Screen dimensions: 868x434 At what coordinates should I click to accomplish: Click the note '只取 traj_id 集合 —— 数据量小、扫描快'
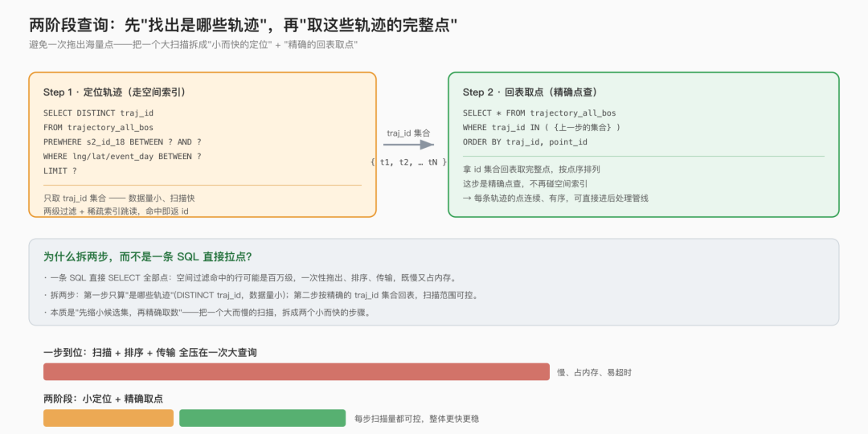click(119, 198)
